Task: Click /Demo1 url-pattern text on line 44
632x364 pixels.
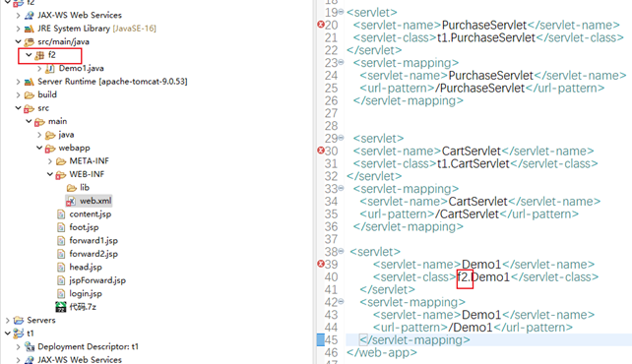Action: click(x=471, y=328)
